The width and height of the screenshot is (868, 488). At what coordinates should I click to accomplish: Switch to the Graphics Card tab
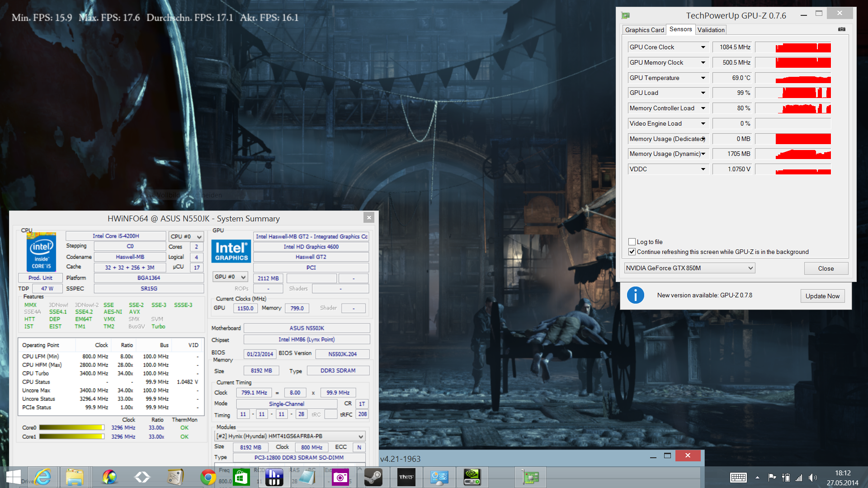coord(644,30)
